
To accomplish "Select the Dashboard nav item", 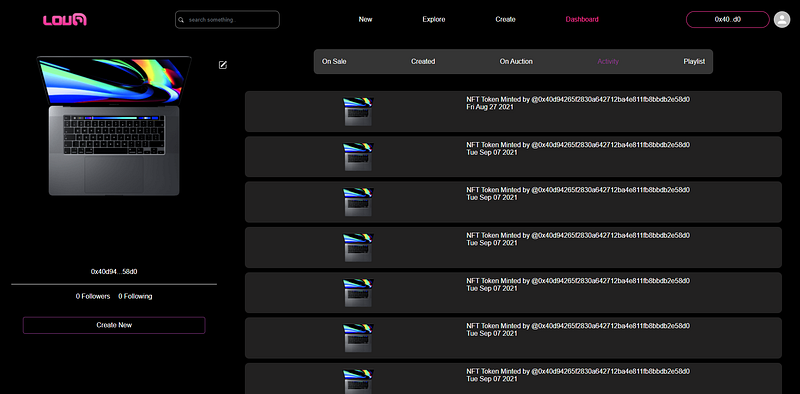I will [x=582, y=19].
